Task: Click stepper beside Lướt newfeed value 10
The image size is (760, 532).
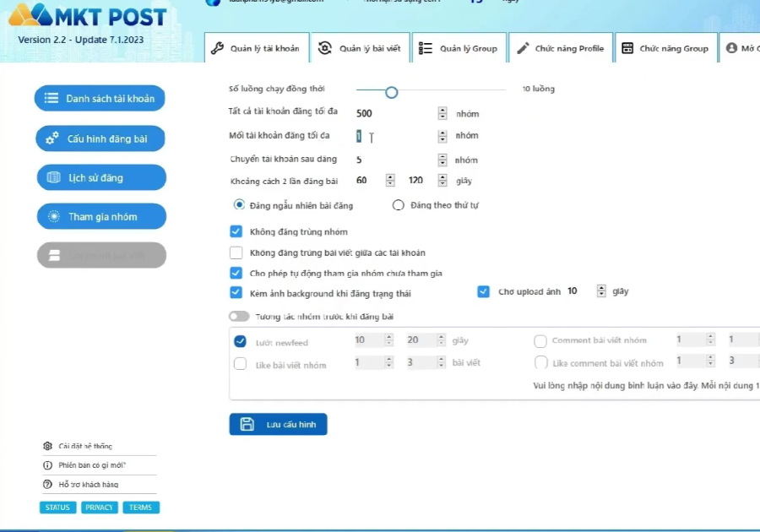Action: [388, 339]
